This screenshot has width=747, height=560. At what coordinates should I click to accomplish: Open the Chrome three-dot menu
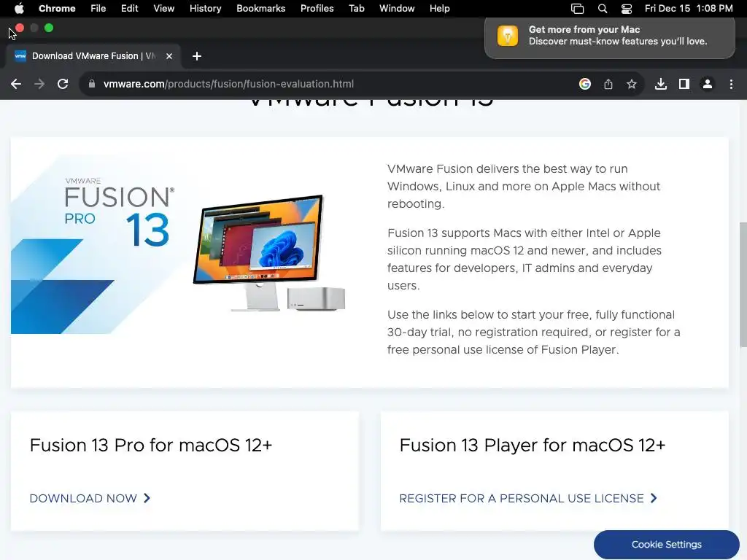(x=731, y=85)
